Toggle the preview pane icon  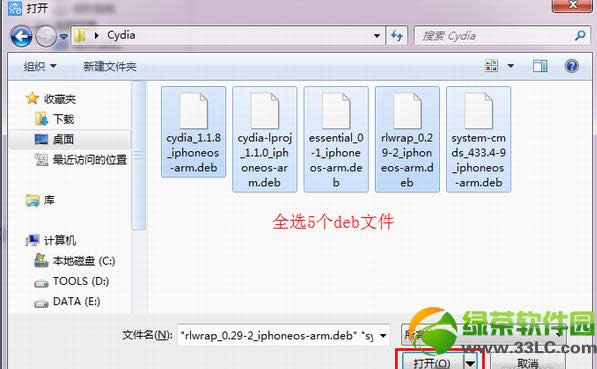click(x=540, y=66)
